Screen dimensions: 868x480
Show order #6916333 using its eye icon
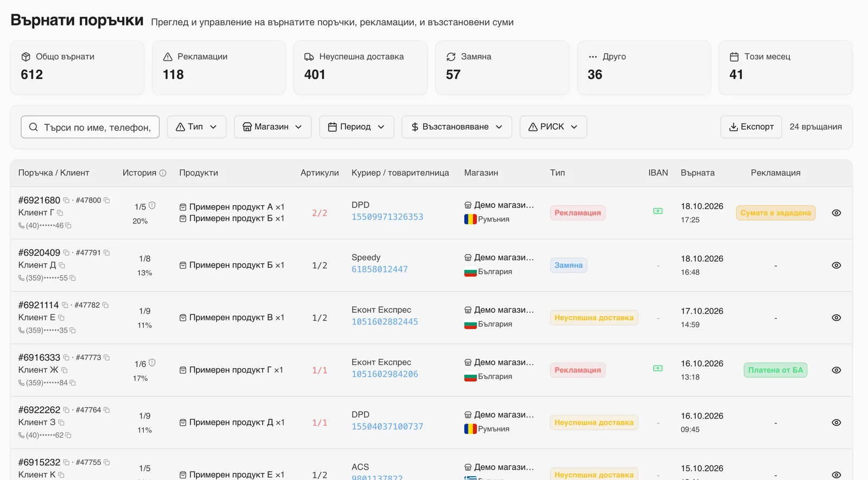(x=837, y=370)
